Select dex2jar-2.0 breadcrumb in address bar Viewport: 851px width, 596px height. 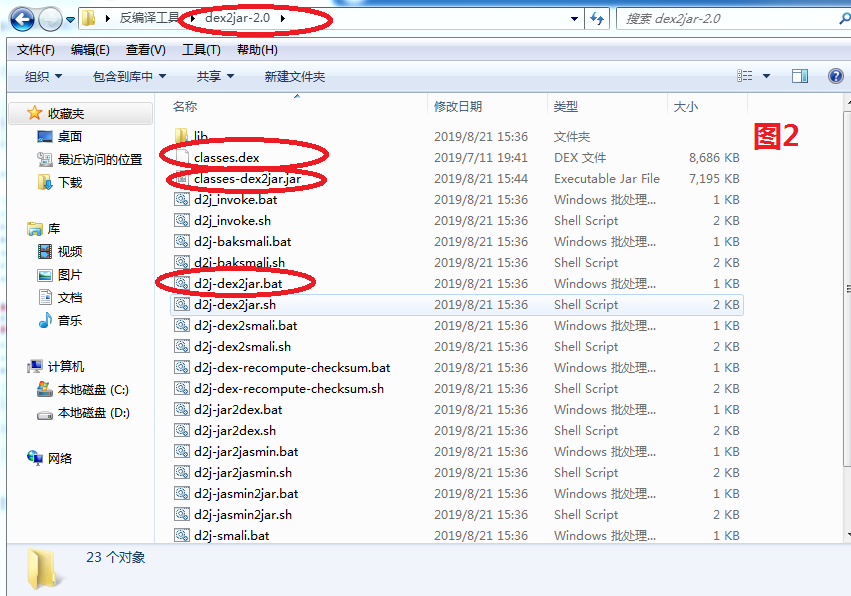click(x=237, y=18)
